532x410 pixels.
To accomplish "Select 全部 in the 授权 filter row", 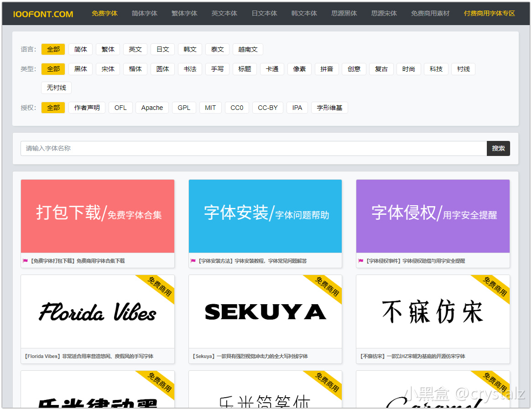I will pyautogui.click(x=53, y=108).
